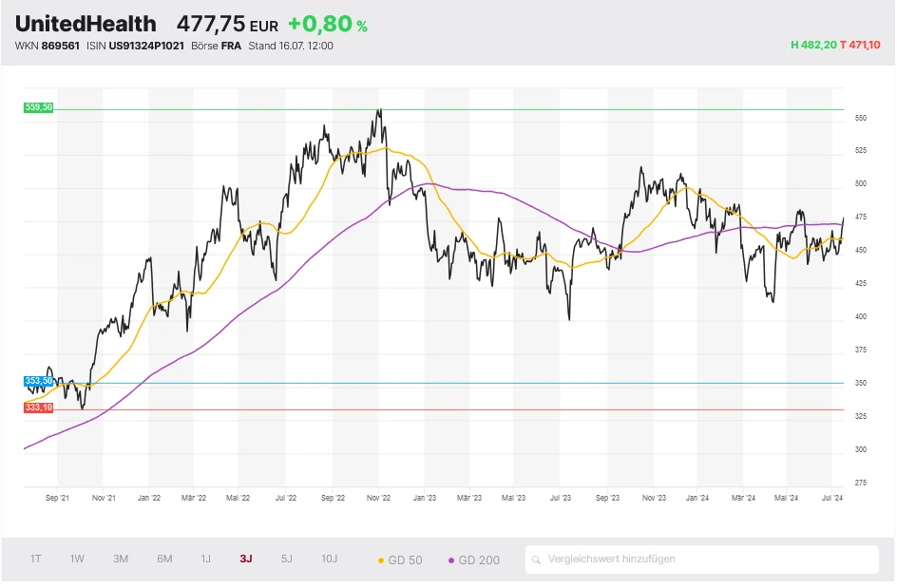Image resolution: width=897 pixels, height=588 pixels.
Task: Click the magnifier icon in the comparison search field
Action: pos(539,560)
